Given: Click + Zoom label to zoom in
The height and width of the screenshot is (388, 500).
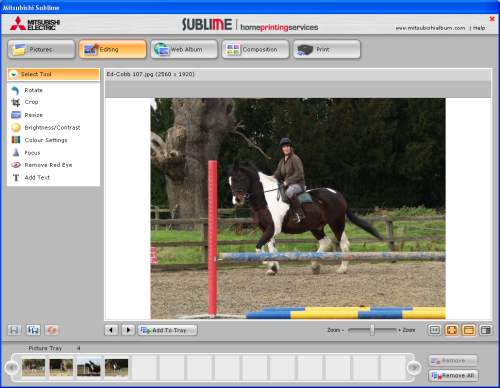Looking at the screenshot, I should (x=406, y=330).
